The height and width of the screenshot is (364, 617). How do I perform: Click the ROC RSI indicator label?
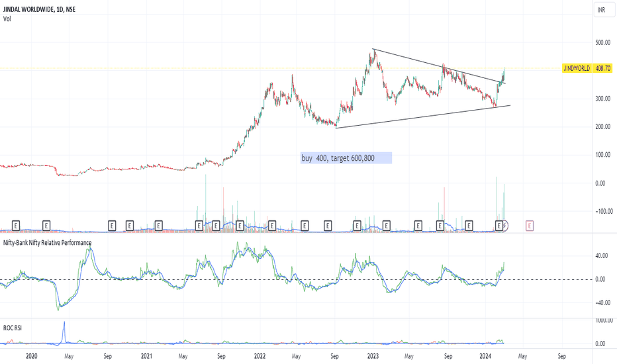coord(12,328)
